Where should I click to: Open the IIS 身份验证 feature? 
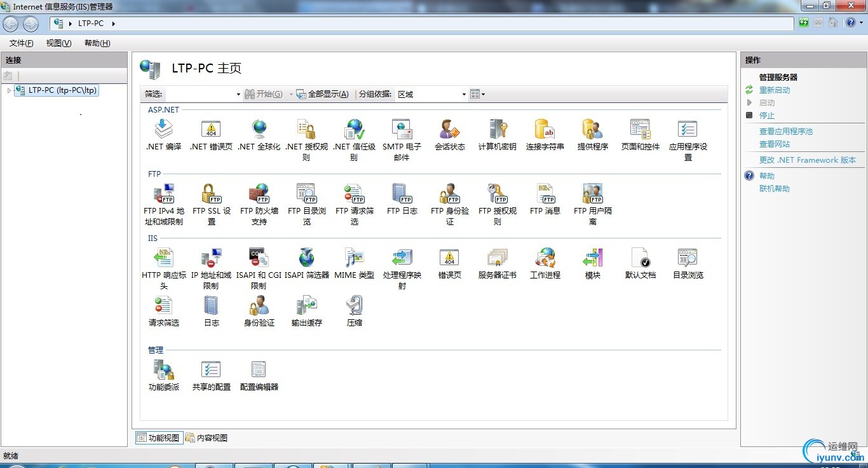pos(259,312)
